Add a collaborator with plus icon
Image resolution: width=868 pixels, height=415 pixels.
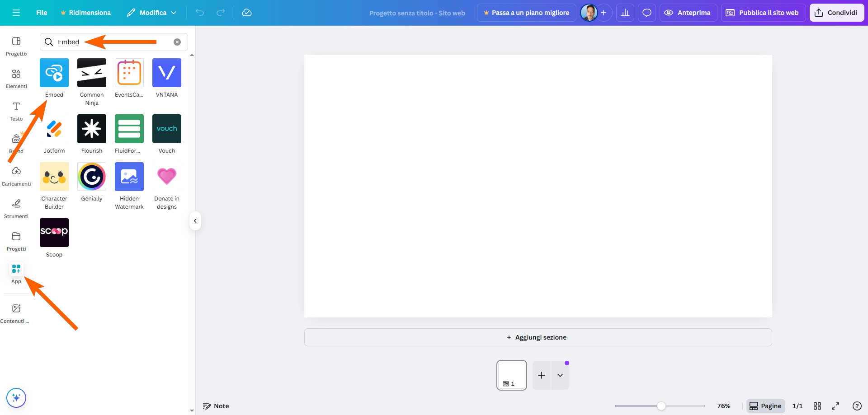click(x=604, y=13)
